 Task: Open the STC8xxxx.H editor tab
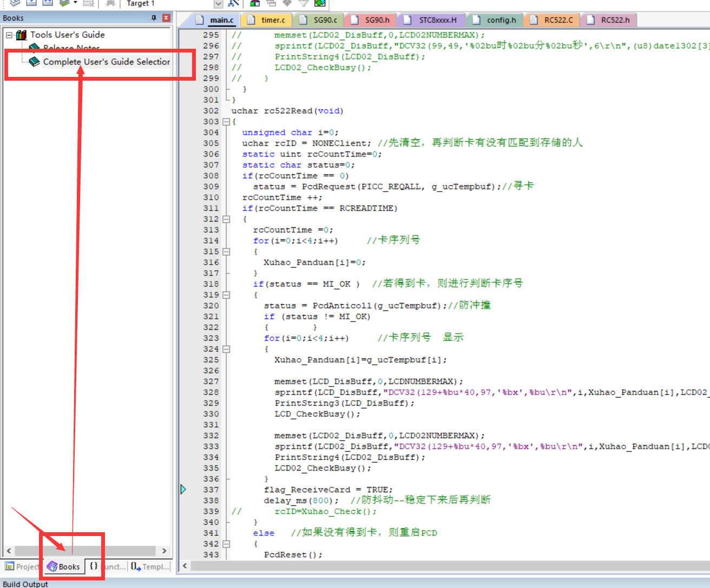tap(432, 20)
